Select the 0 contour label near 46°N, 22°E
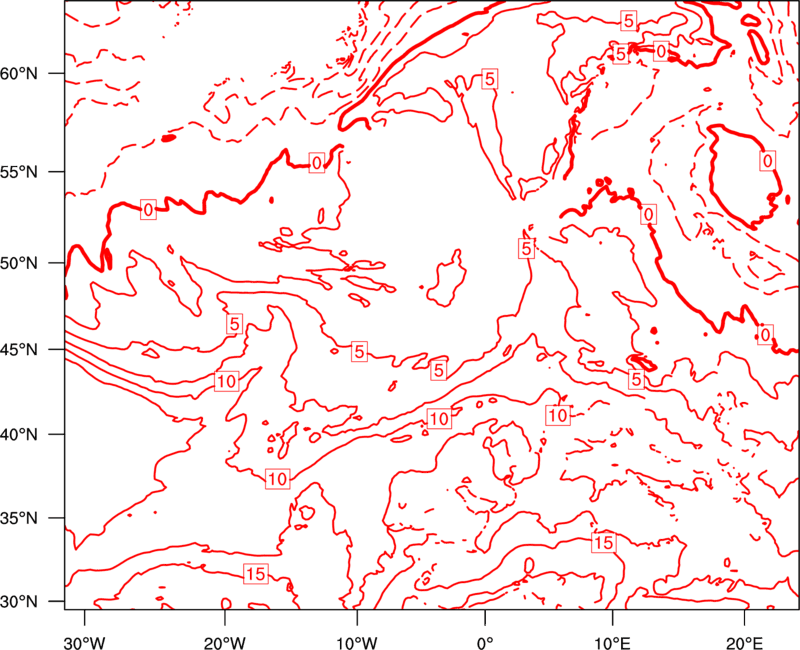This screenshot has height=650, width=800. (x=765, y=335)
